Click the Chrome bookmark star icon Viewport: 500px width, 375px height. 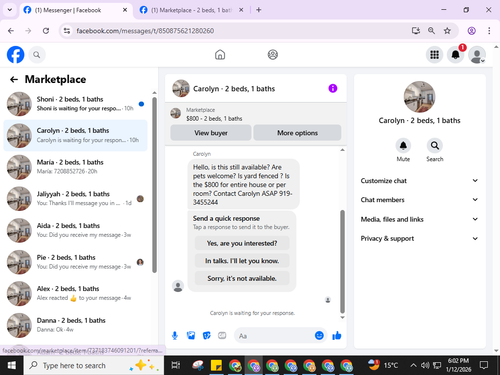(x=447, y=31)
